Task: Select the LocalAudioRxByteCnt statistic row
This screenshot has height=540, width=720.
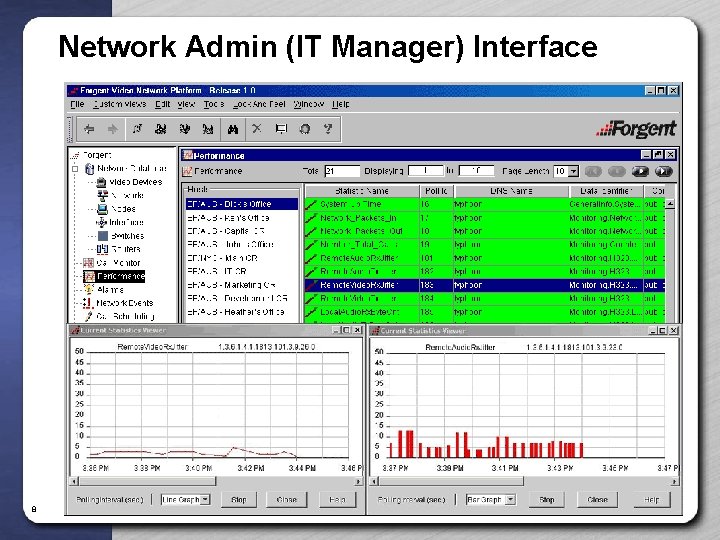Action: pos(484,312)
